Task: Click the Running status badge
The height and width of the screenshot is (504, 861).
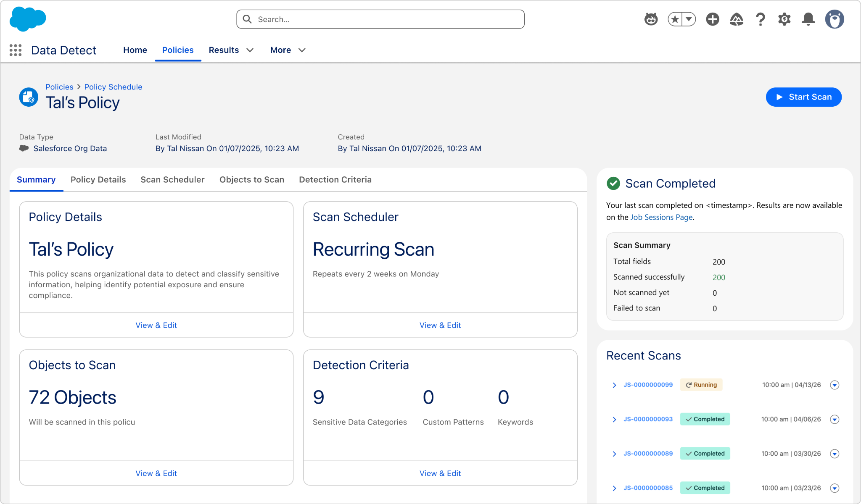Action: pos(701,385)
